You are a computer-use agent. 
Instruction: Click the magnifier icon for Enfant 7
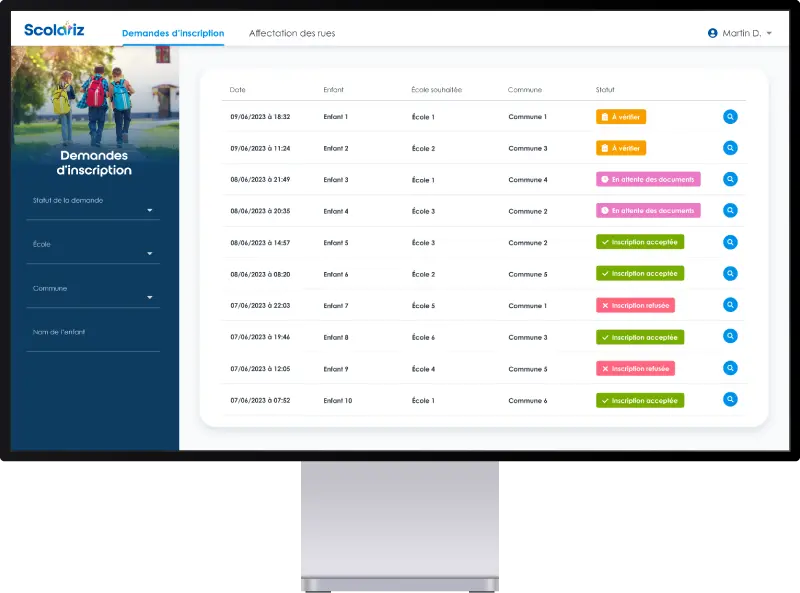click(730, 305)
